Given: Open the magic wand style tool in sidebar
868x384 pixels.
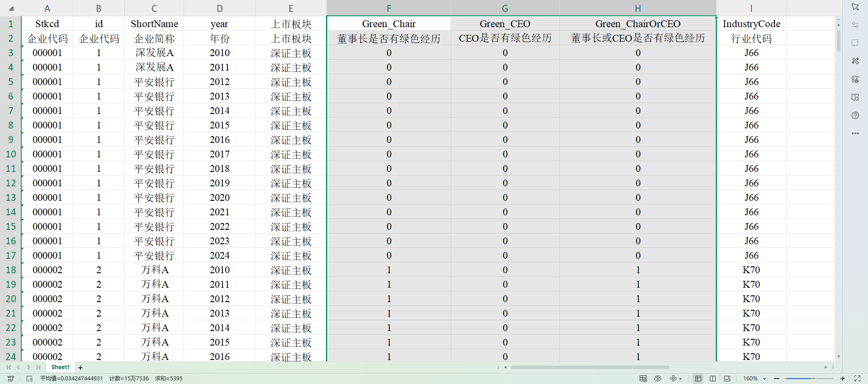Looking at the screenshot, I should (x=855, y=61).
